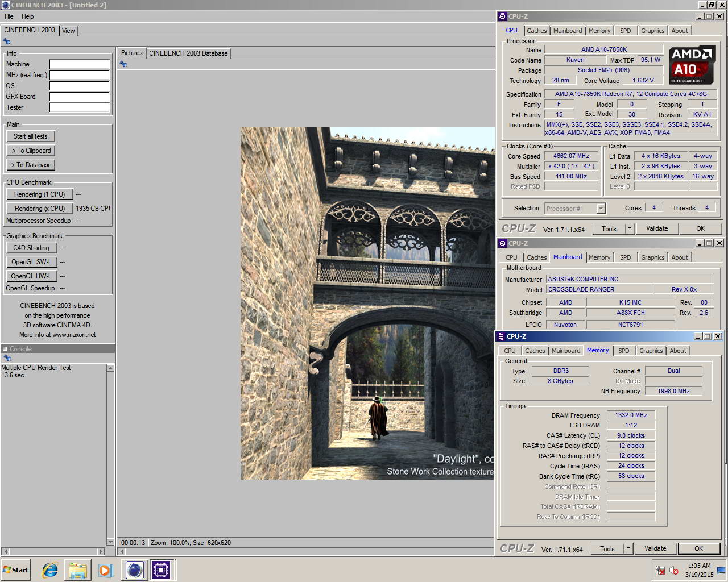Click Validate in top CPU-Z window

(x=657, y=228)
